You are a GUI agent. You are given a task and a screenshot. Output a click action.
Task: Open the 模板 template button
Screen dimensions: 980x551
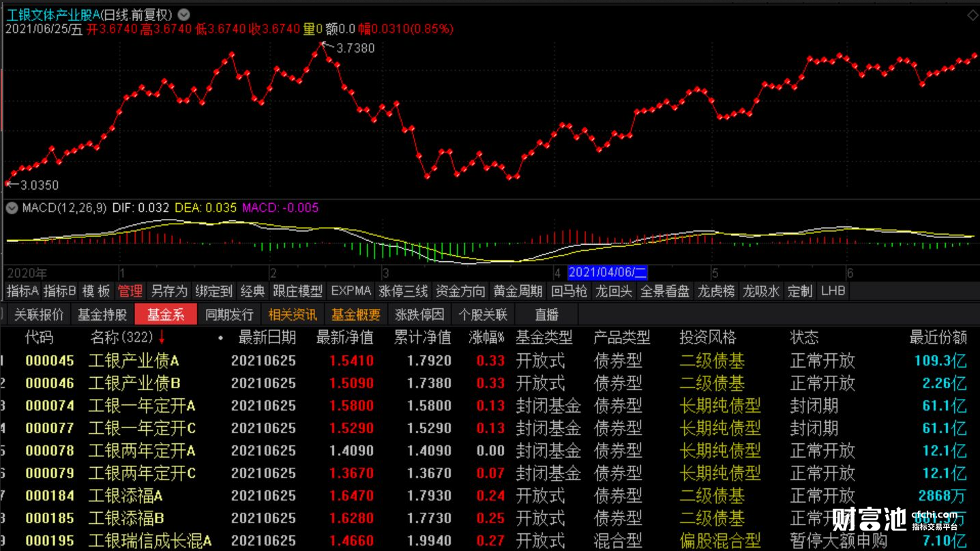point(96,291)
